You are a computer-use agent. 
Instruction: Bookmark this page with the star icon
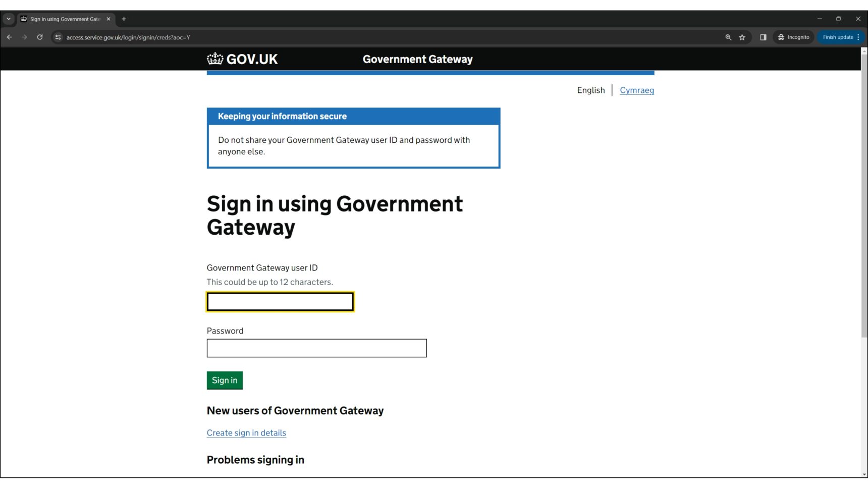tap(742, 37)
